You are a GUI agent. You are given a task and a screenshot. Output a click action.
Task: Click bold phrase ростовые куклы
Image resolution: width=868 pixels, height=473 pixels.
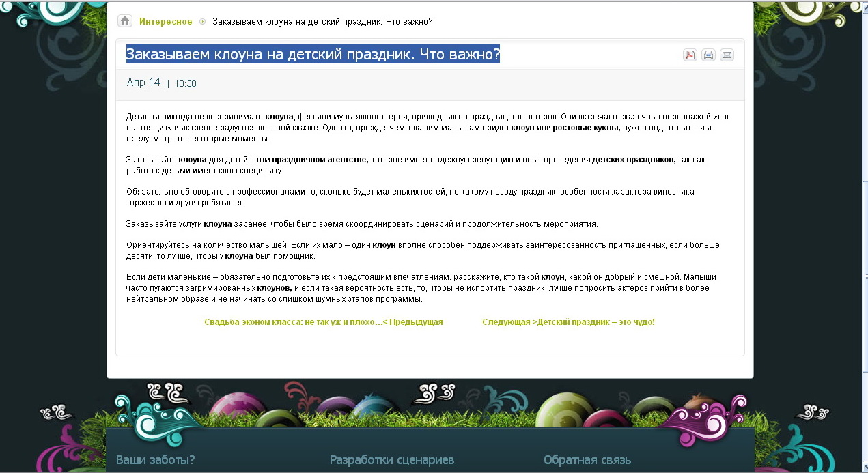click(586, 128)
